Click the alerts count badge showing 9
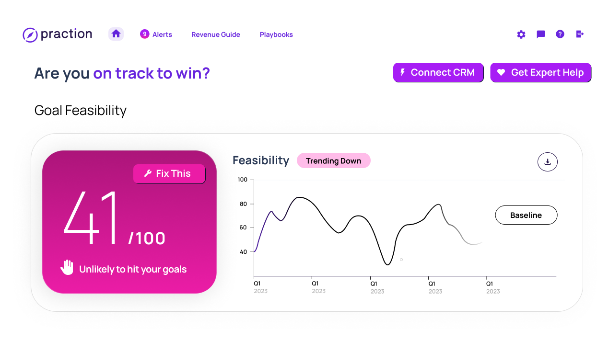Viewport: 609px width, 364px height. click(144, 34)
